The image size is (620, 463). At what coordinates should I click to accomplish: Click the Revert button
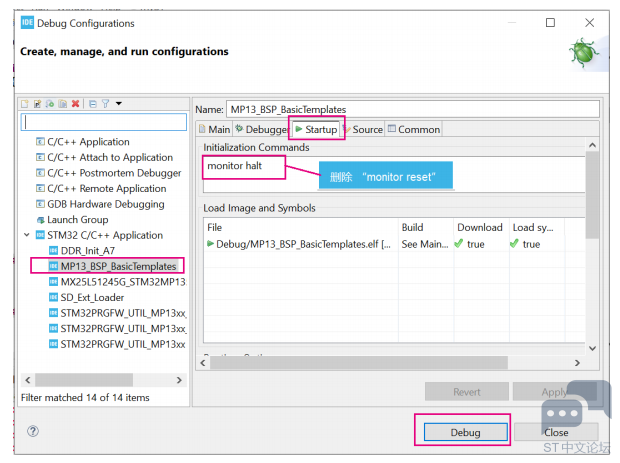(x=467, y=392)
